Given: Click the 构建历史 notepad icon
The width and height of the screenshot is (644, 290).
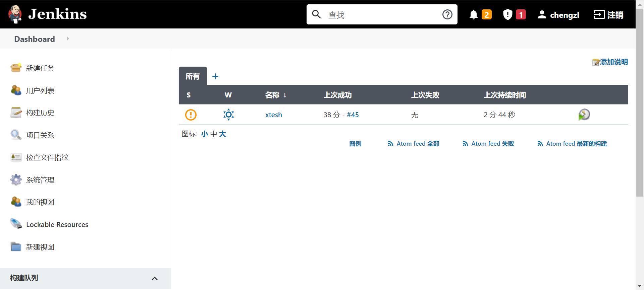Looking at the screenshot, I should coord(16,113).
